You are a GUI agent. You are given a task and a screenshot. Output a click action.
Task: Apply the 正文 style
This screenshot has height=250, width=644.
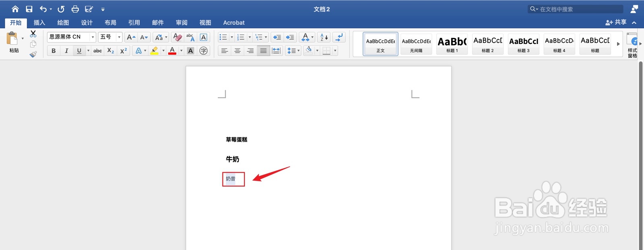(x=380, y=44)
